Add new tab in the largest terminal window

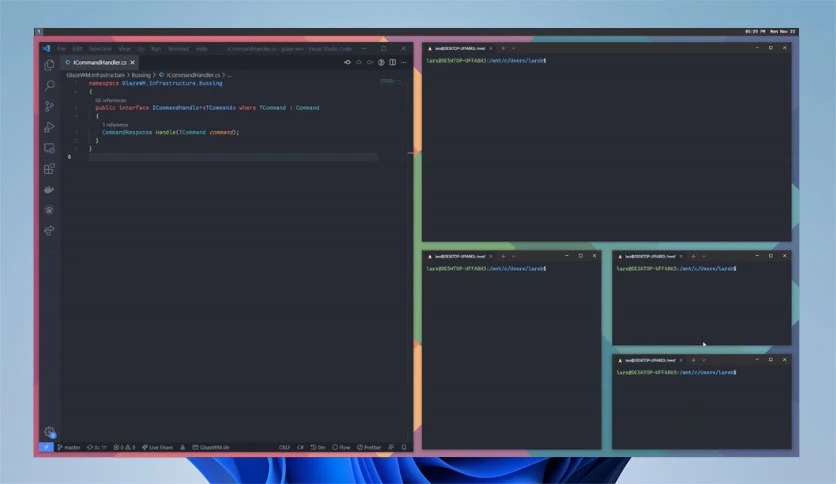pos(503,49)
